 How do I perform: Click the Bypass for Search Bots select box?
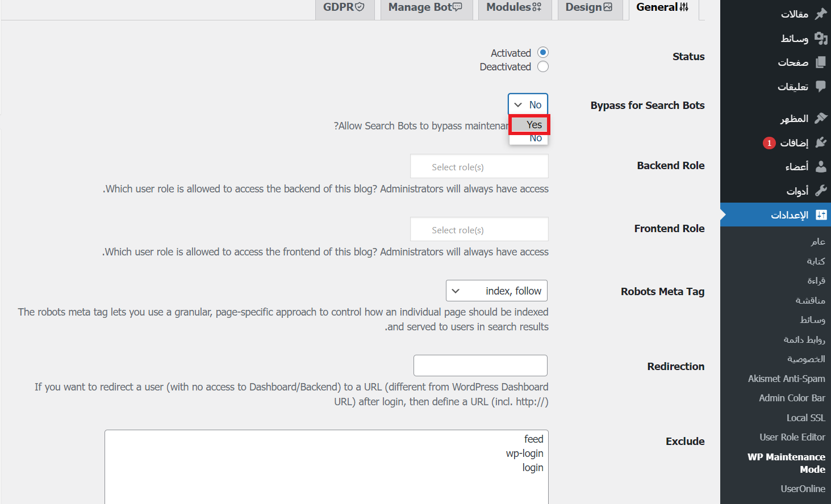click(x=528, y=104)
